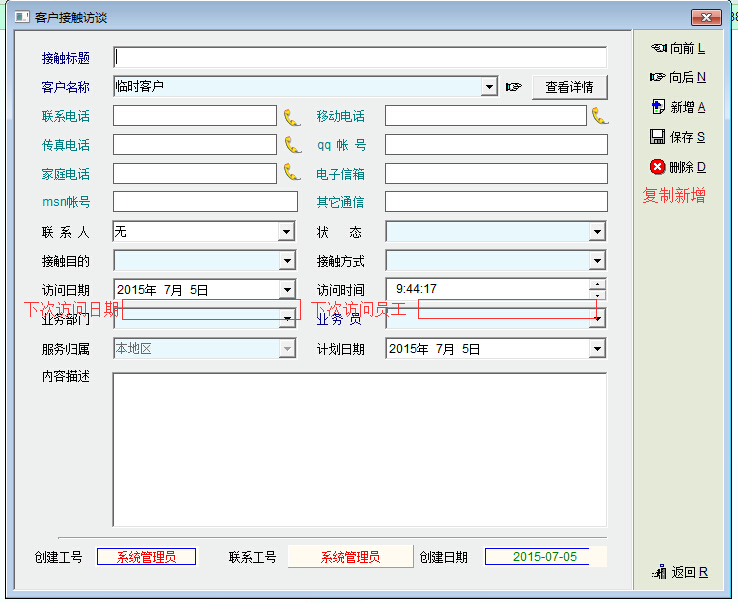Return using the 返回 R button
The image size is (738, 603).
pyautogui.click(x=680, y=572)
